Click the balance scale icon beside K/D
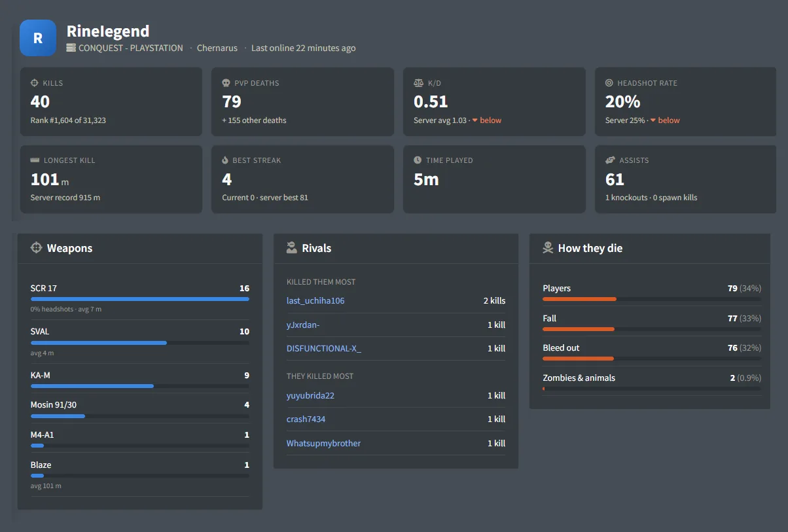Screen dimensions: 788x532 [418, 83]
